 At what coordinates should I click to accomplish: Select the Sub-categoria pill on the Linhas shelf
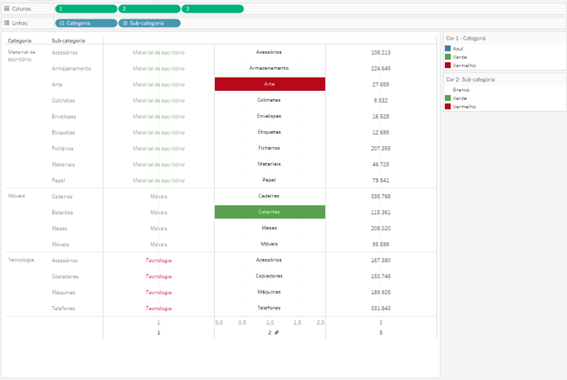(x=149, y=23)
